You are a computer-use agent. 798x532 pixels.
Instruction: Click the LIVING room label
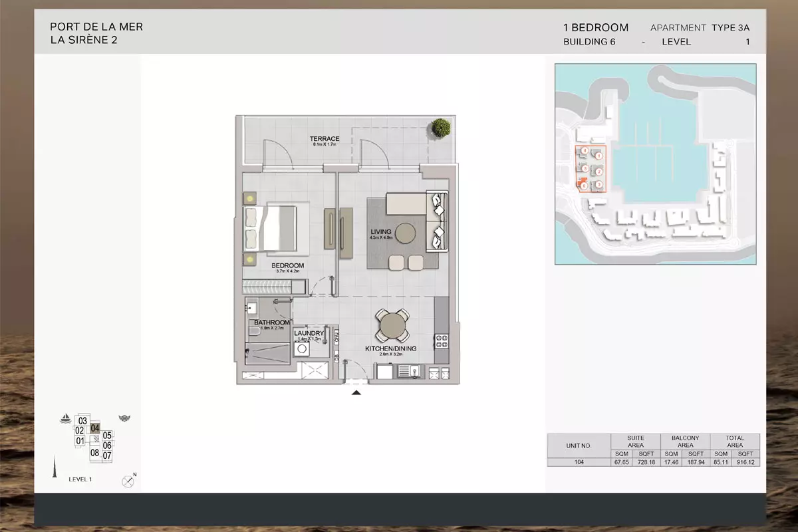coord(381,232)
